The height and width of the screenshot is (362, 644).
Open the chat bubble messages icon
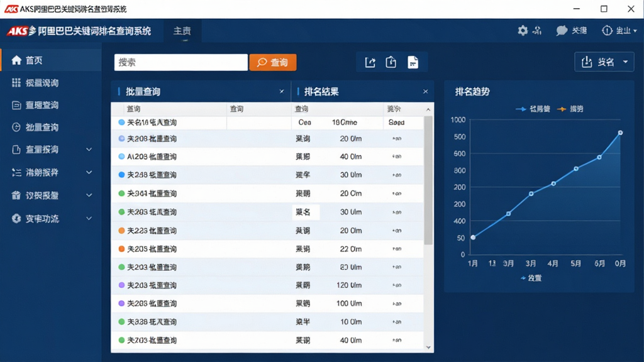[x=562, y=30]
